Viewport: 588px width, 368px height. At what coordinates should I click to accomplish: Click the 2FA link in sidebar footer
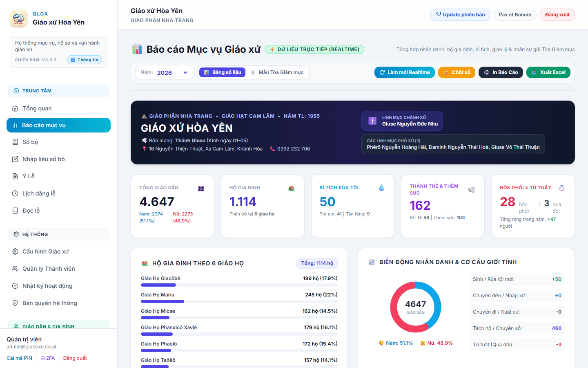tap(48, 358)
